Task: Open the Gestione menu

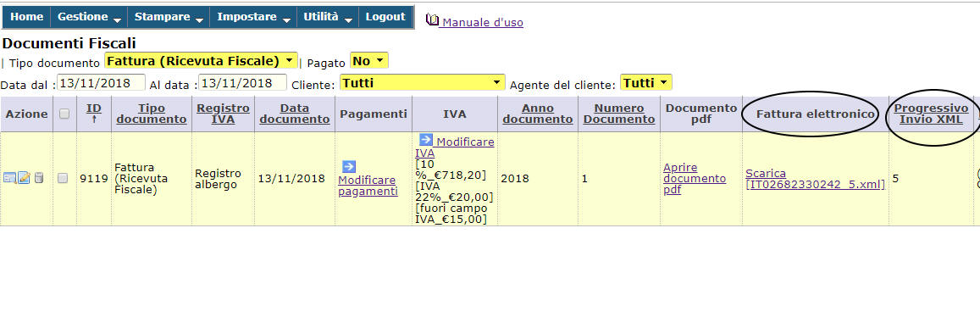Action: click(89, 17)
